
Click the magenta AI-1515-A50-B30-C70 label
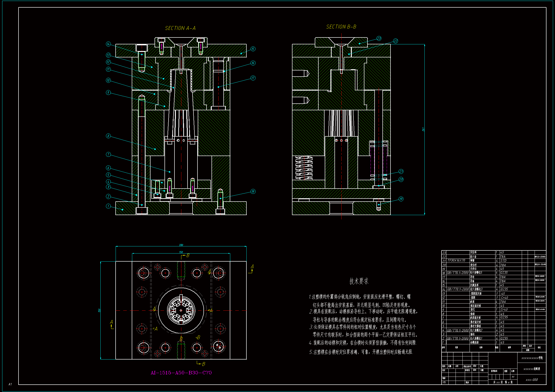point(181,373)
